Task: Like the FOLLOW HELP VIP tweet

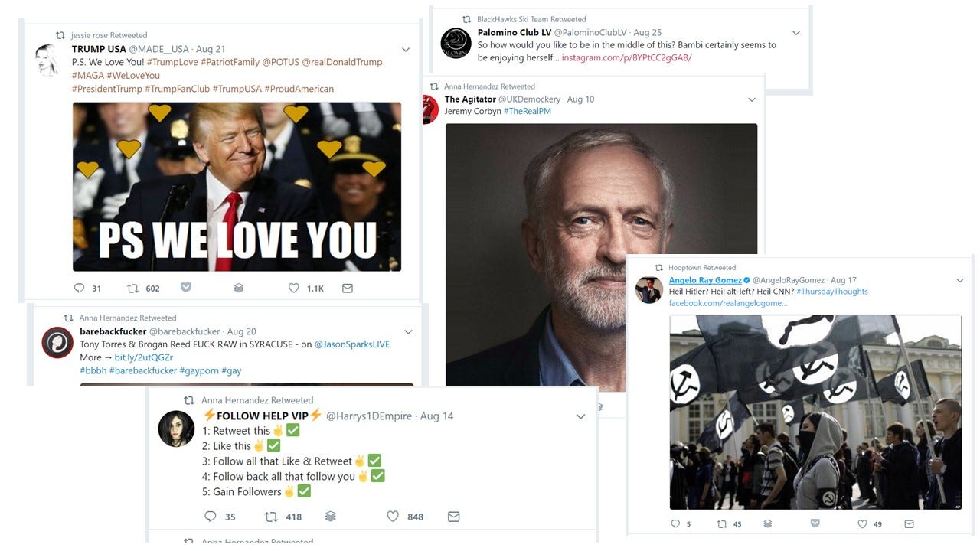Action: 393,517
